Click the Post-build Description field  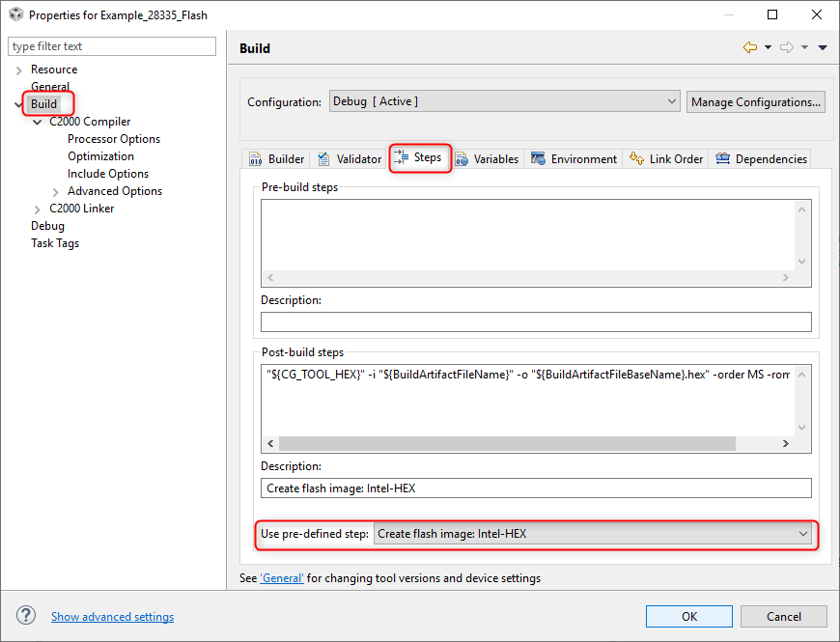coord(536,488)
